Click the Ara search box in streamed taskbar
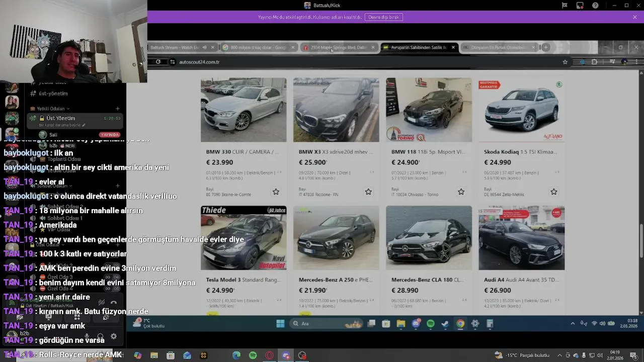 327,324
